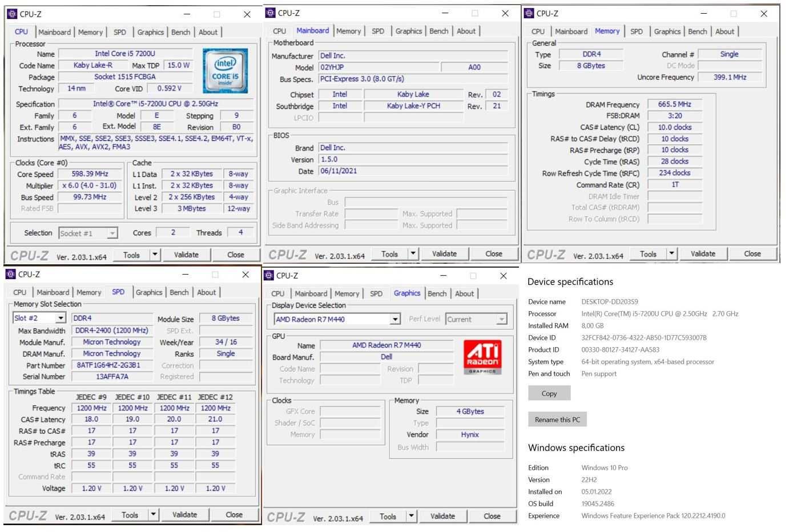Select CPU tab in Graphics window
This screenshot has height=532, width=789.
coord(278,293)
